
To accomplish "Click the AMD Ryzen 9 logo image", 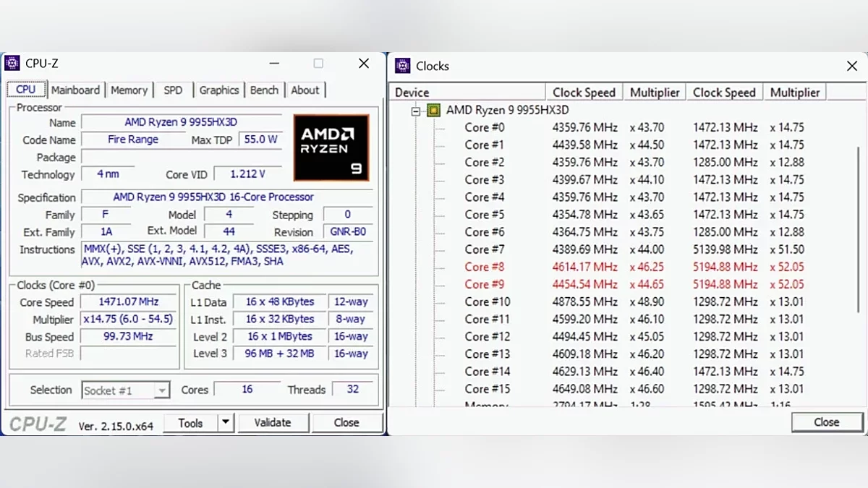I will [x=331, y=147].
